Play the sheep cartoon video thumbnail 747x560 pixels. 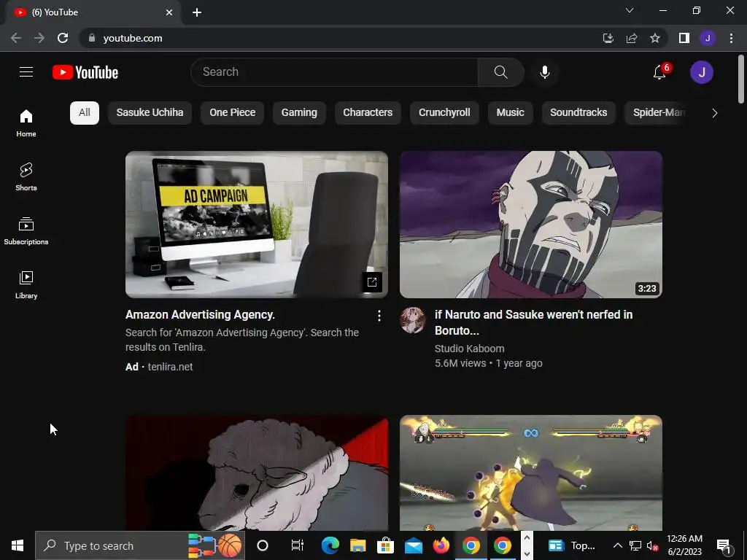click(257, 472)
